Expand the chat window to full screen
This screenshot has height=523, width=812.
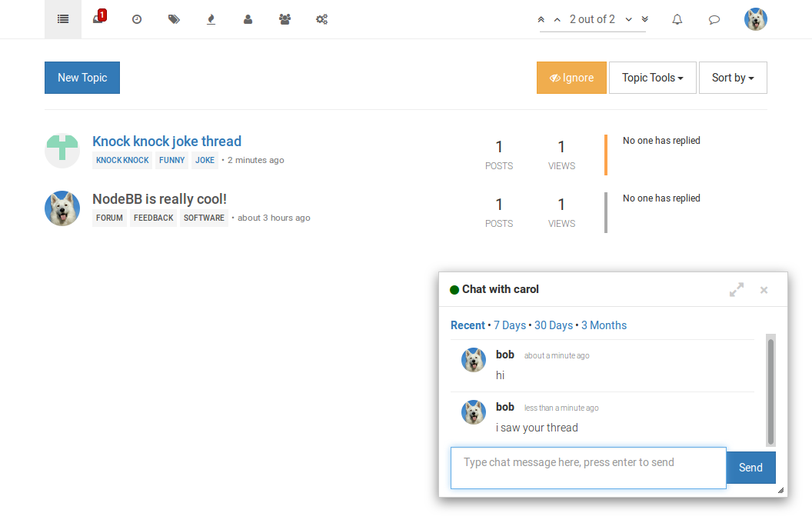736,290
